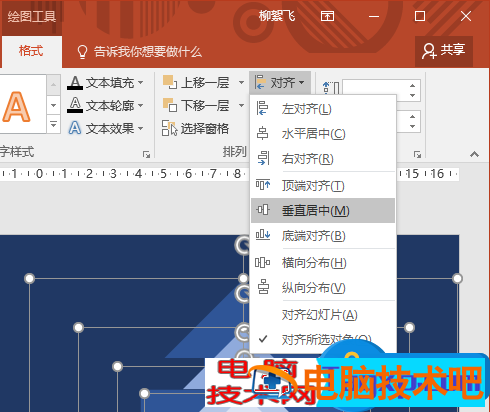The image size is (490, 412).
Task: Open the 下移一层 dropdown arrow
Action: (x=241, y=106)
